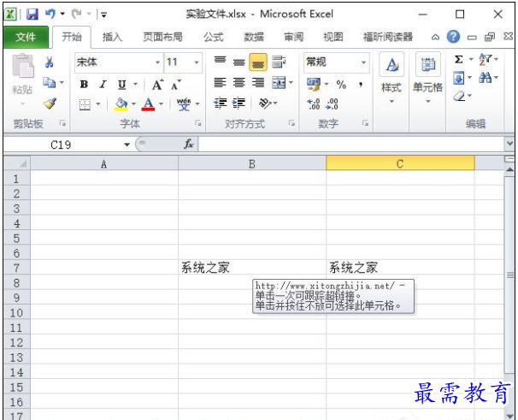Open the 福昕阅读器 tab
The image size is (518, 420).
click(x=388, y=37)
